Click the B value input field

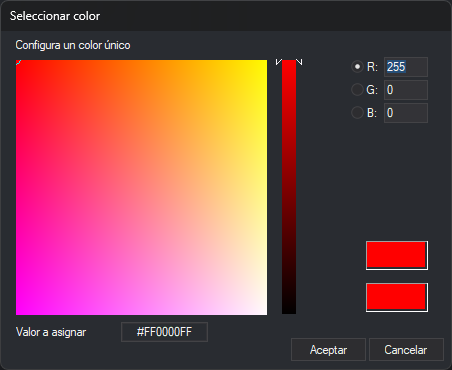(x=406, y=113)
